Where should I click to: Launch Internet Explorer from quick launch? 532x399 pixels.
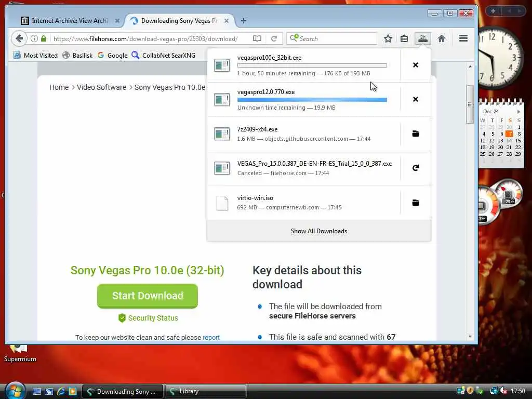pyautogui.click(x=61, y=391)
